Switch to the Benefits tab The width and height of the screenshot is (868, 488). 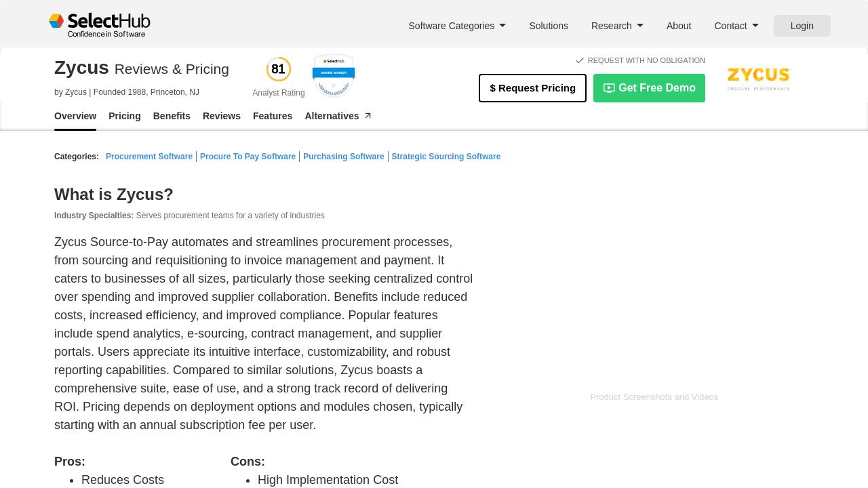point(172,116)
